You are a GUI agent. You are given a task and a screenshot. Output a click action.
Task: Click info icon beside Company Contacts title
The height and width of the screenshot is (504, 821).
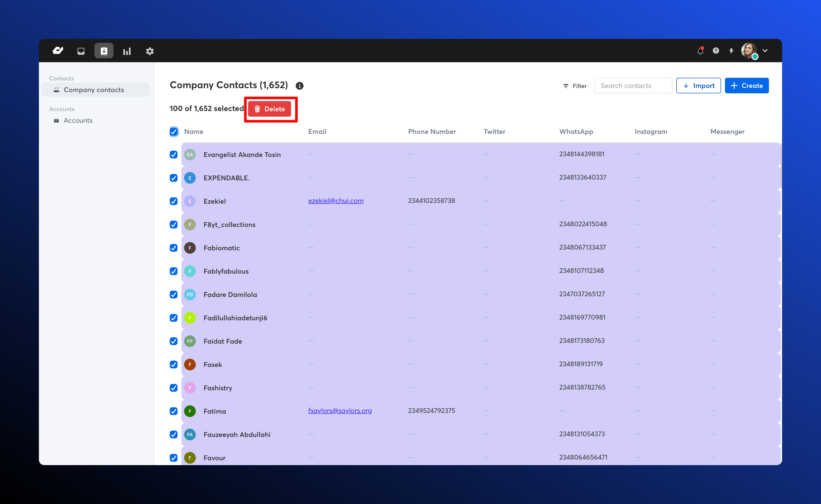pyautogui.click(x=299, y=86)
